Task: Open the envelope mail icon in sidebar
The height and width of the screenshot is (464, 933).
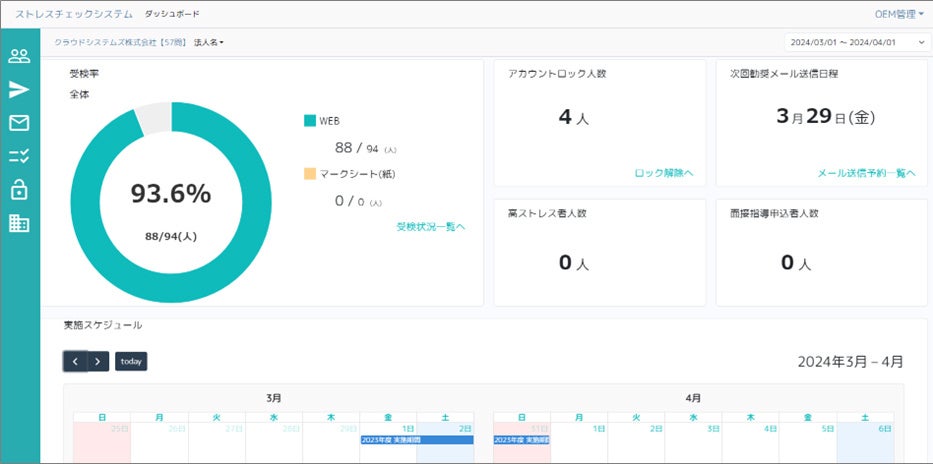Action: pos(19,123)
